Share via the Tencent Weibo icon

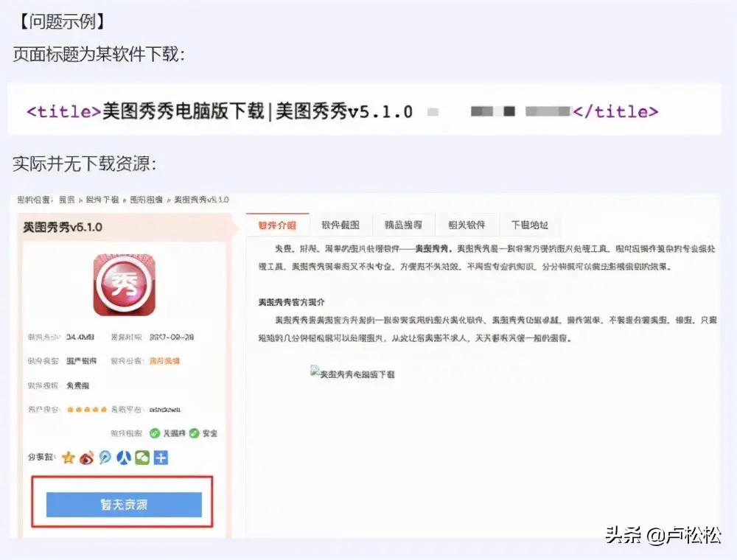coord(105,457)
